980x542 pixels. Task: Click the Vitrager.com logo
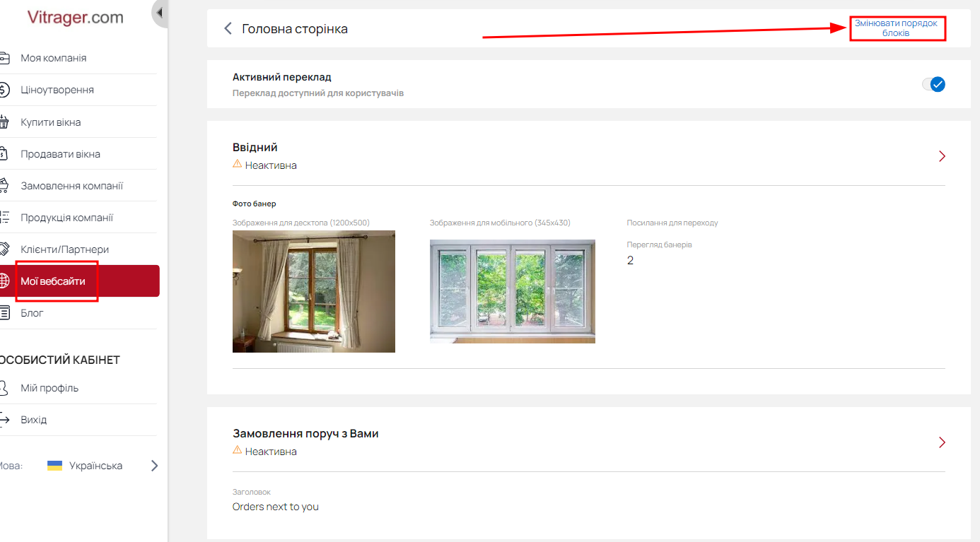click(75, 18)
